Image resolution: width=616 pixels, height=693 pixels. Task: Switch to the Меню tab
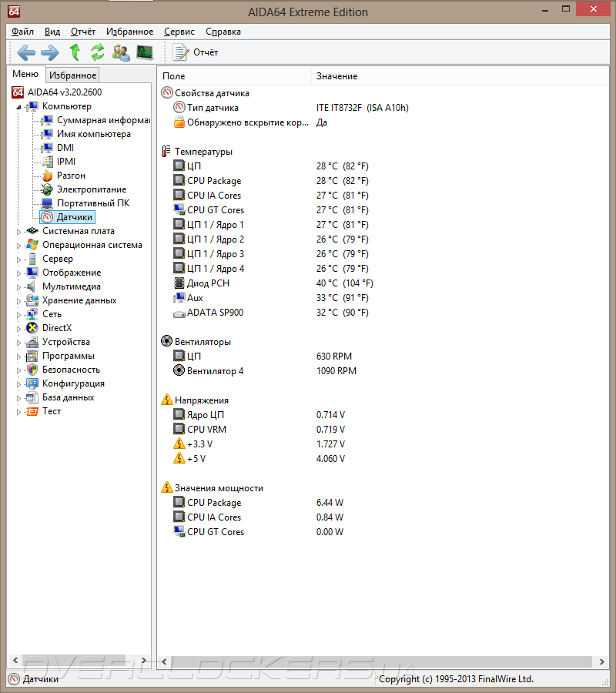click(25, 74)
